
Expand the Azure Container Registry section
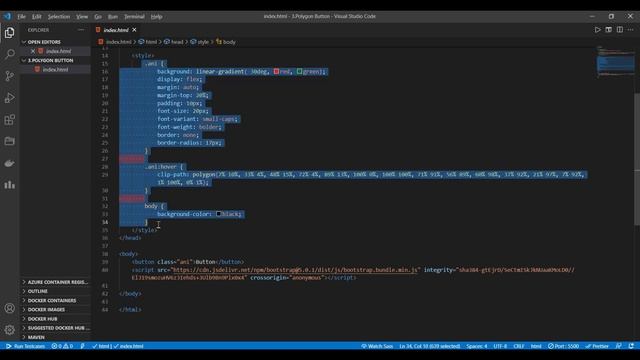[55, 282]
